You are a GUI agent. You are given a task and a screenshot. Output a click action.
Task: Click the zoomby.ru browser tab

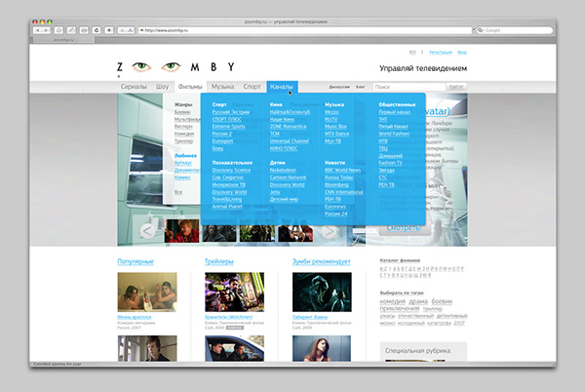click(63, 40)
